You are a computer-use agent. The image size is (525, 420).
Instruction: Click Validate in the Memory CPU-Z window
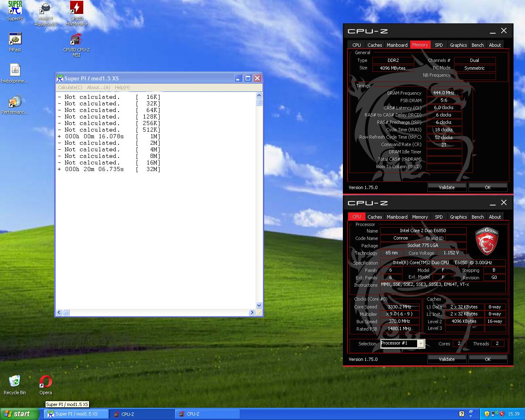(447, 187)
